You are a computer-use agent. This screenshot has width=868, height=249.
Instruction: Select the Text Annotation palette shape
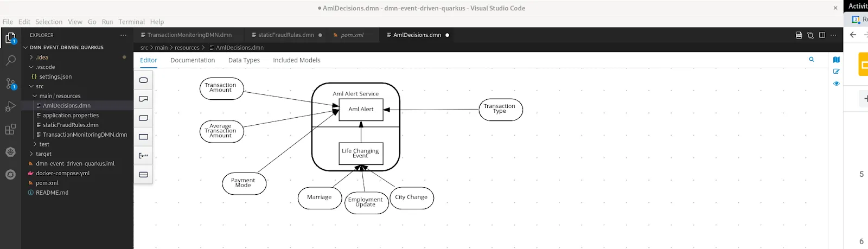143,156
